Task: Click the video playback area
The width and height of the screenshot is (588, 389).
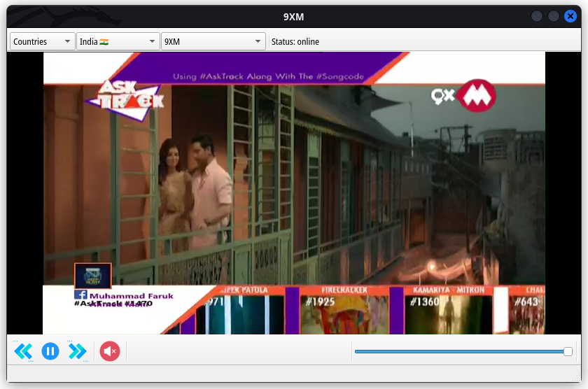Action: coord(294,193)
